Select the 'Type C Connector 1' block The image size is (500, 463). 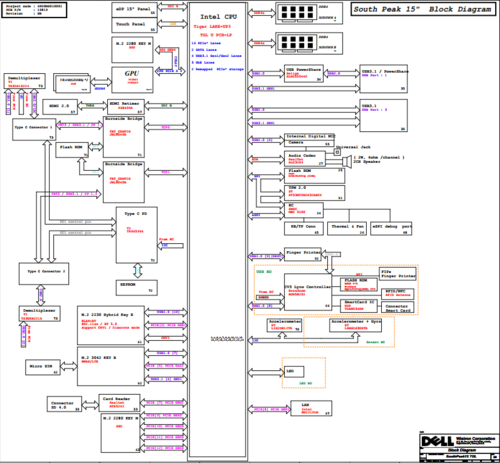(34, 129)
